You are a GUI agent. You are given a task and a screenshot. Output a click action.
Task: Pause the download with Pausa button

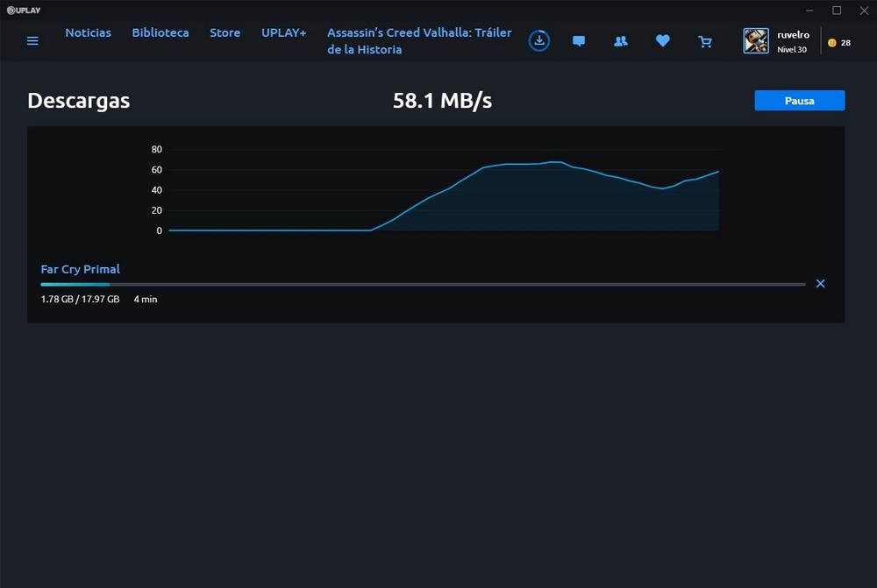[x=799, y=101]
